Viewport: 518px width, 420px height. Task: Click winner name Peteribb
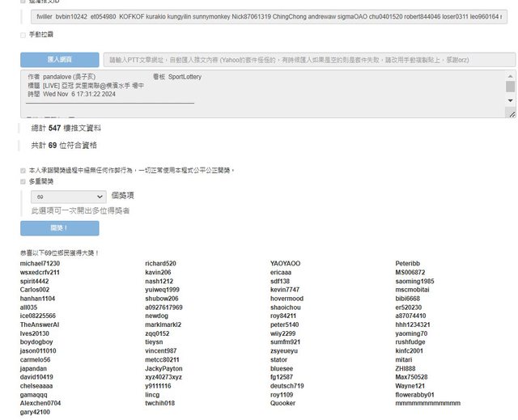pos(407,264)
